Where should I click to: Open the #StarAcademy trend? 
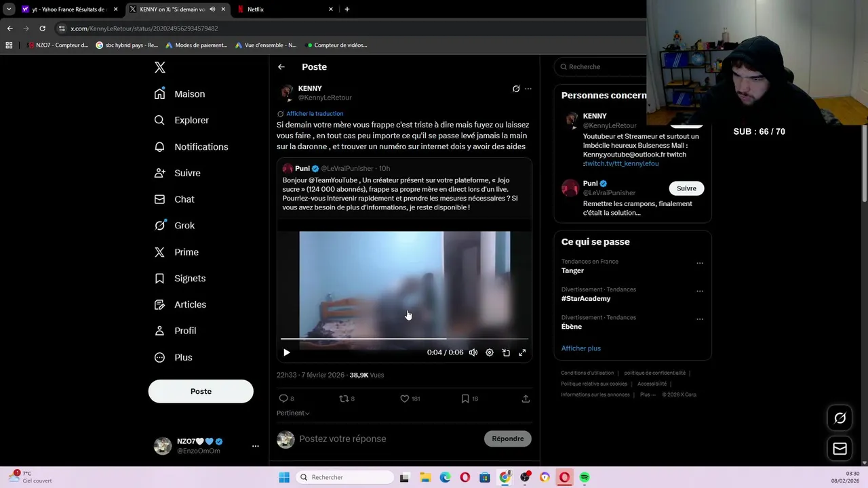(586, 298)
